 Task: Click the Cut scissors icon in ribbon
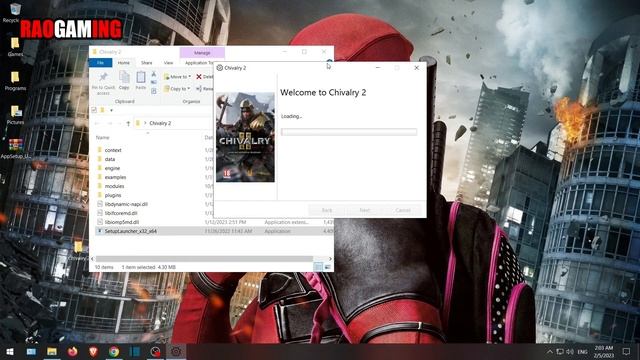click(154, 74)
